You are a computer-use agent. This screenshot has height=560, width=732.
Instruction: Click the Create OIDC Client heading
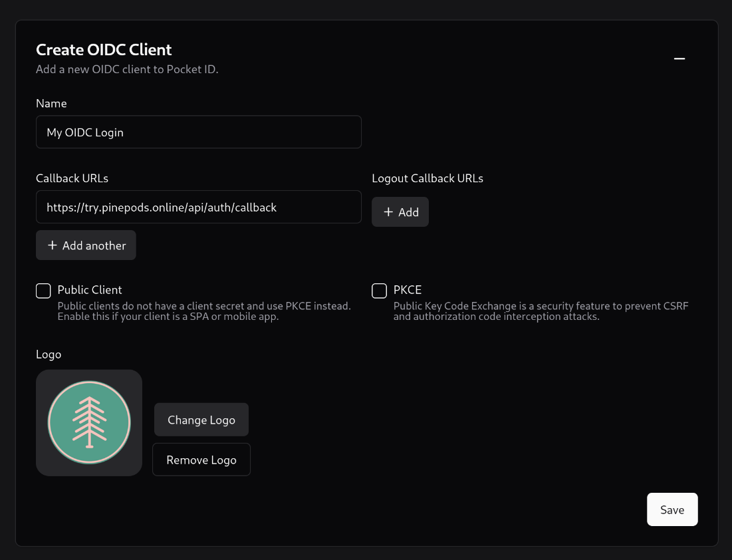point(103,49)
